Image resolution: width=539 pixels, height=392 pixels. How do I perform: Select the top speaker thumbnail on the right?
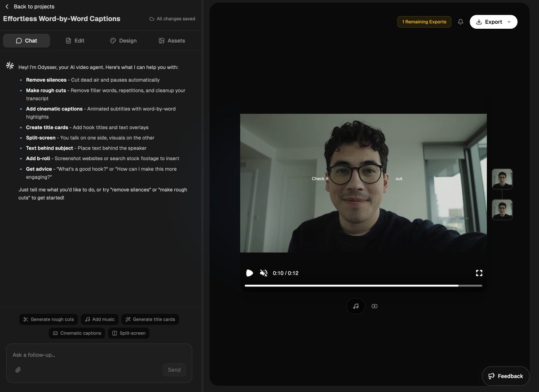click(502, 178)
